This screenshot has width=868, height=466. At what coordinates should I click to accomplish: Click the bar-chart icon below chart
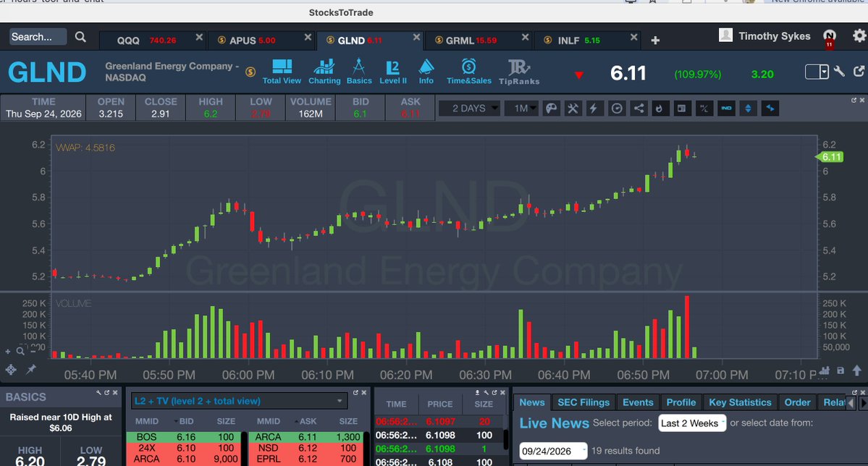(x=825, y=370)
